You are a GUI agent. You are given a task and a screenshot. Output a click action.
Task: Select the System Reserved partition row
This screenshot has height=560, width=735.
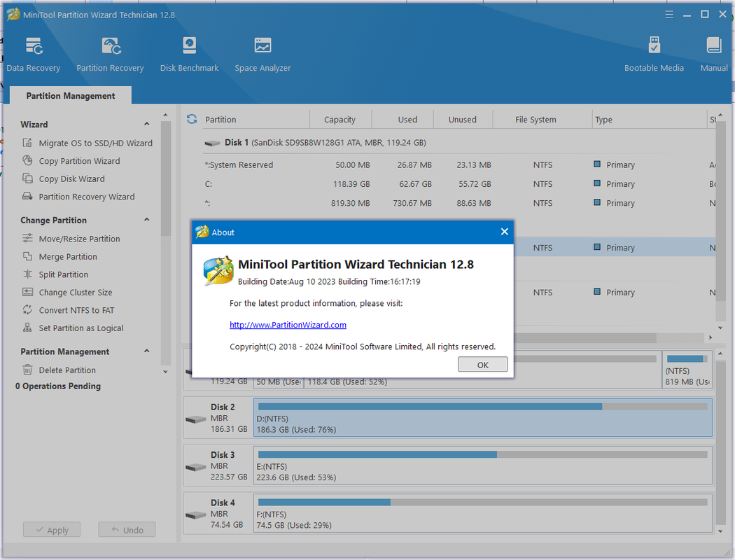(458, 165)
